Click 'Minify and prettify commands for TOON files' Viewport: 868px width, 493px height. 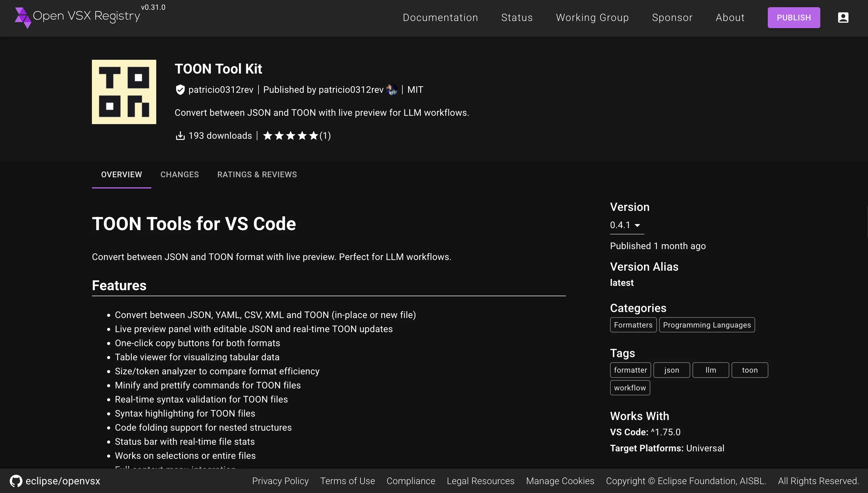[208, 385]
